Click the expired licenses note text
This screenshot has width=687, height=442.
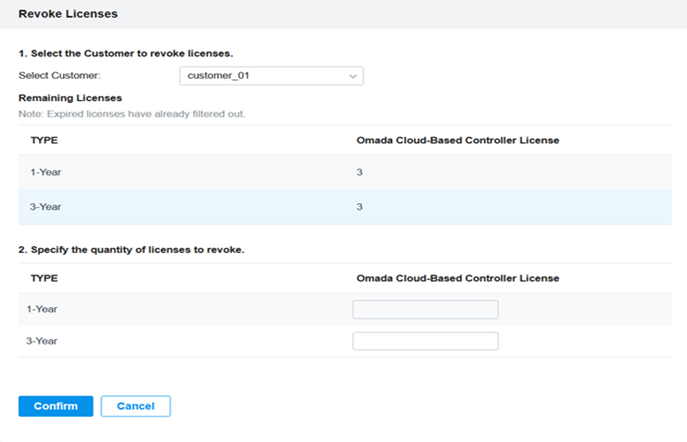click(132, 114)
